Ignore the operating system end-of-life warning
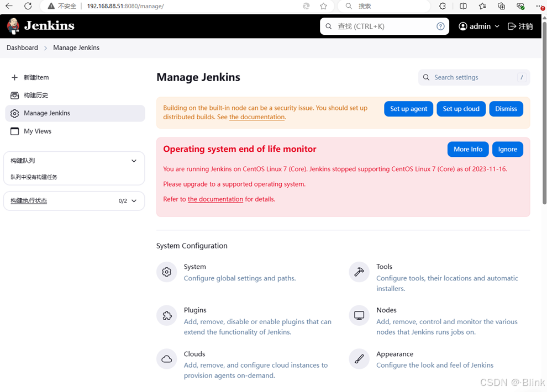This screenshot has height=392, width=547. [x=507, y=149]
